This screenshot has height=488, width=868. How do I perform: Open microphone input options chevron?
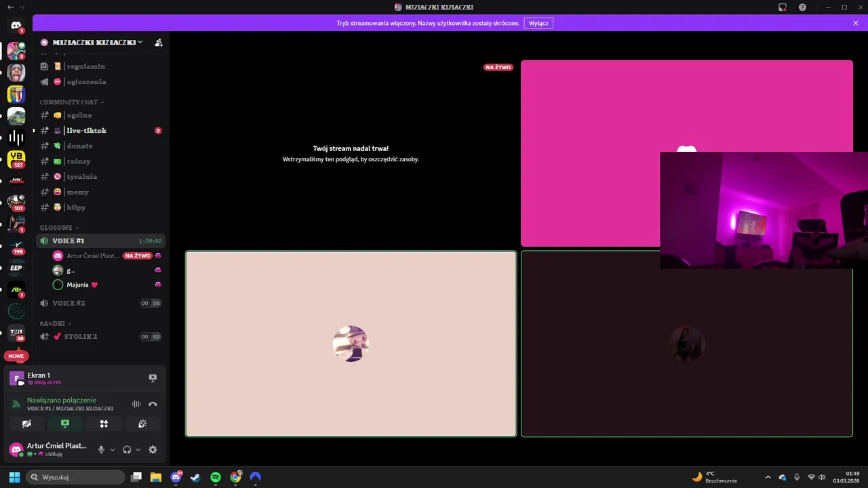coord(113,449)
